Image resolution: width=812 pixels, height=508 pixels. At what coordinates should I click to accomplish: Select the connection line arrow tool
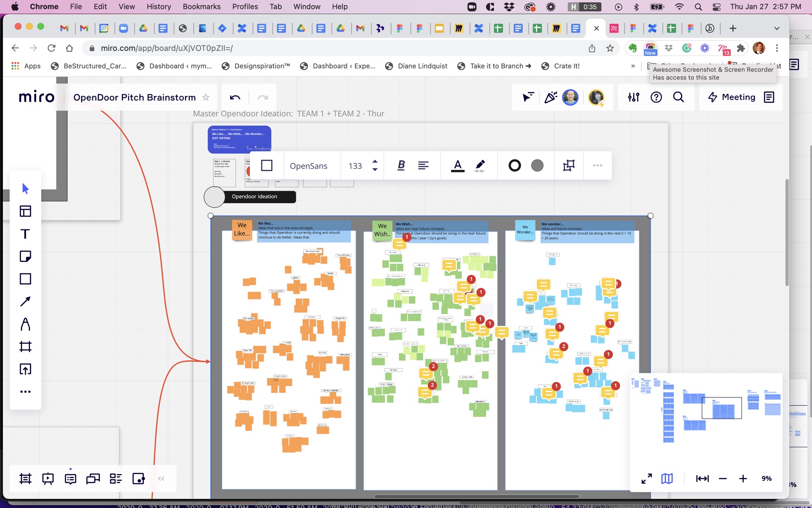pyautogui.click(x=25, y=302)
